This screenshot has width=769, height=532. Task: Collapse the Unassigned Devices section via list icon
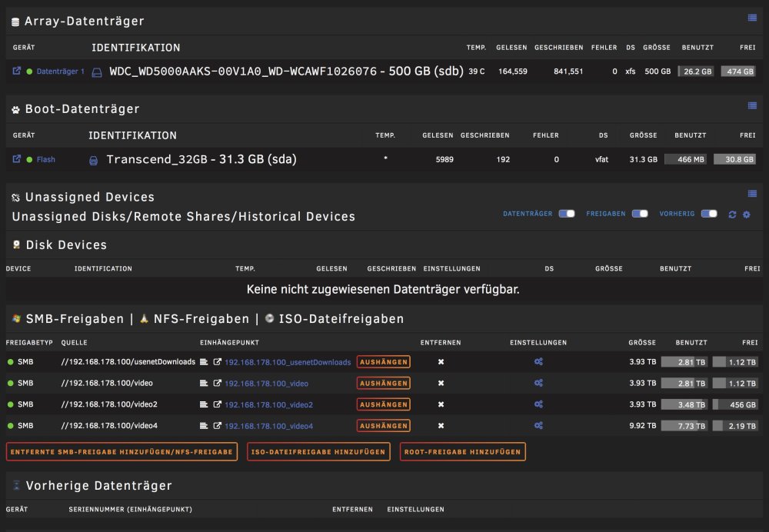tap(752, 193)
